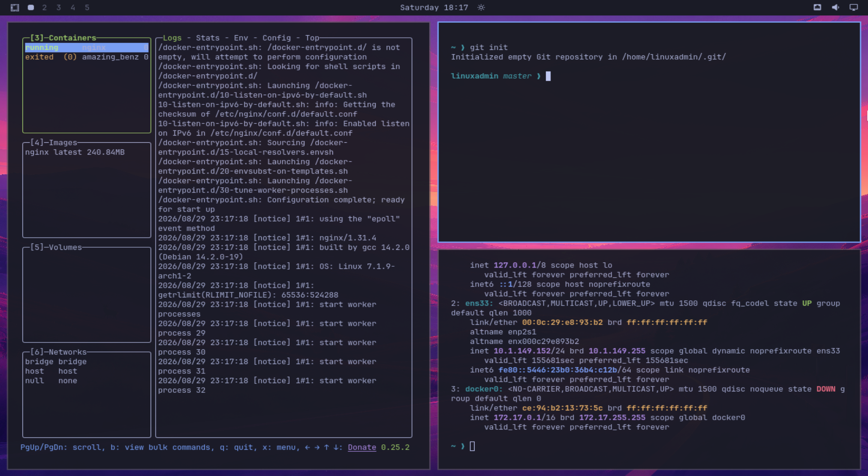Focus the [5] Volumes panel title
The width and height of the screenshot is (868, 476).
click(56, 247)
